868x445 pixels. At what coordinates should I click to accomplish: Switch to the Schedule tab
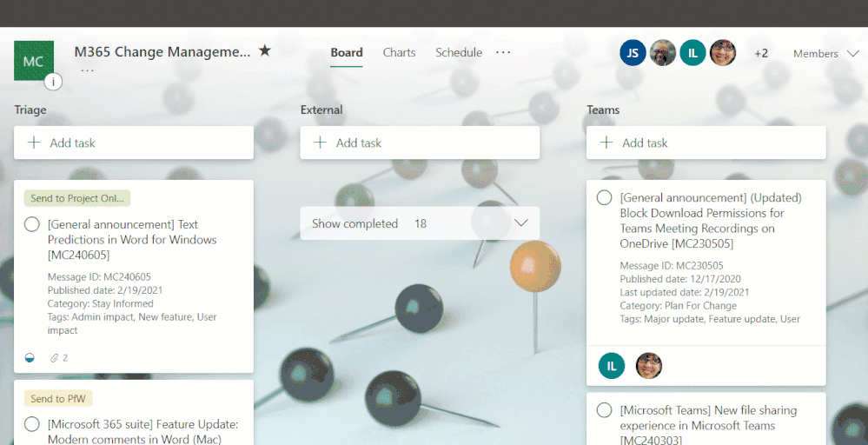click(459, 52)
